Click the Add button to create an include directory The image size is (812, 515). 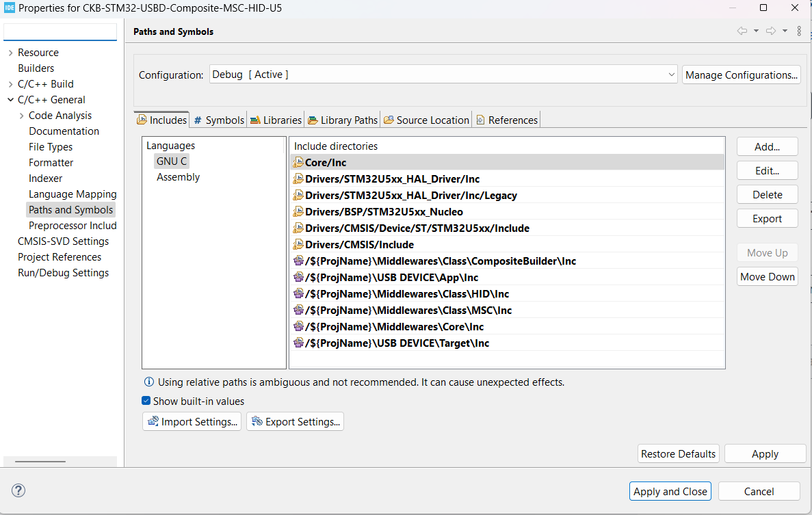tap(767, 146)
